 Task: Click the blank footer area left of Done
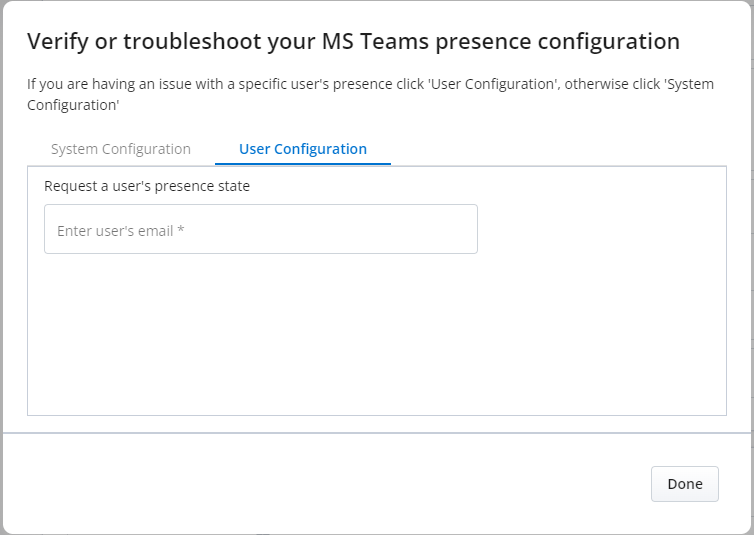point(320,484)
